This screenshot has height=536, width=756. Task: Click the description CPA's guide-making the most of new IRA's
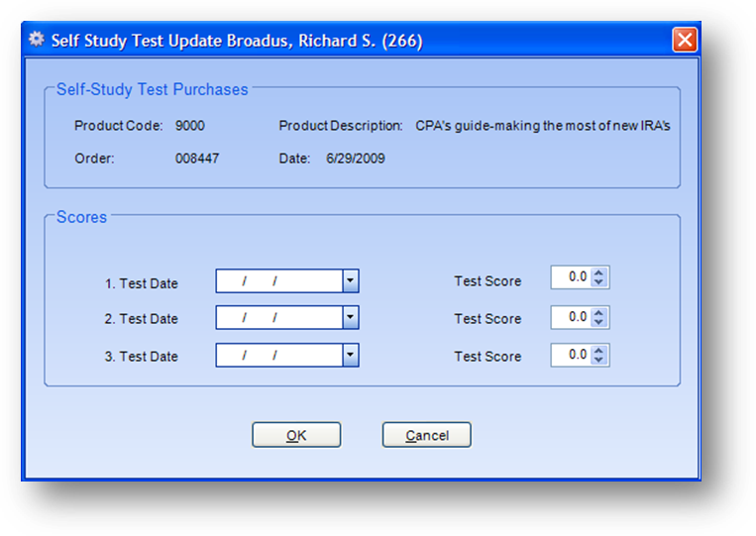[543, 126]
